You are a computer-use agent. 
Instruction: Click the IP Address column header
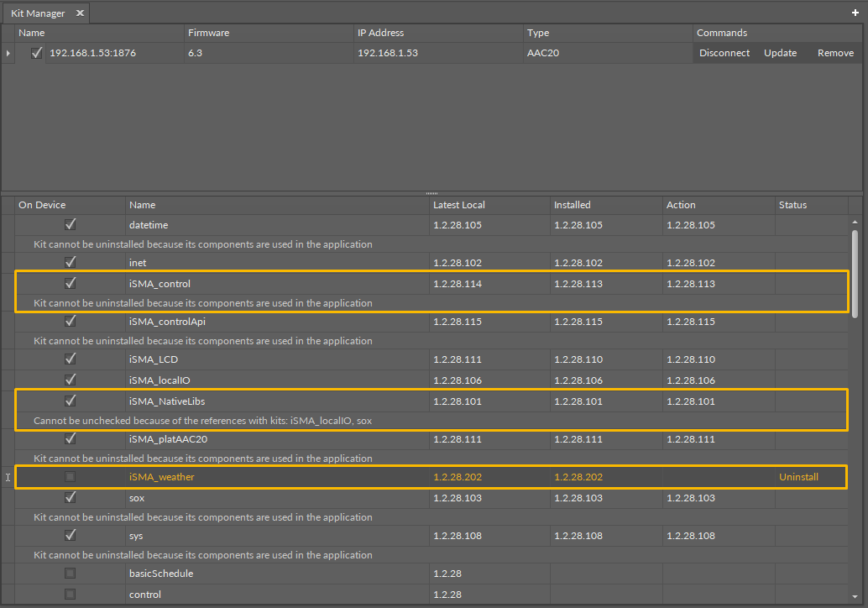coord(380,33)
